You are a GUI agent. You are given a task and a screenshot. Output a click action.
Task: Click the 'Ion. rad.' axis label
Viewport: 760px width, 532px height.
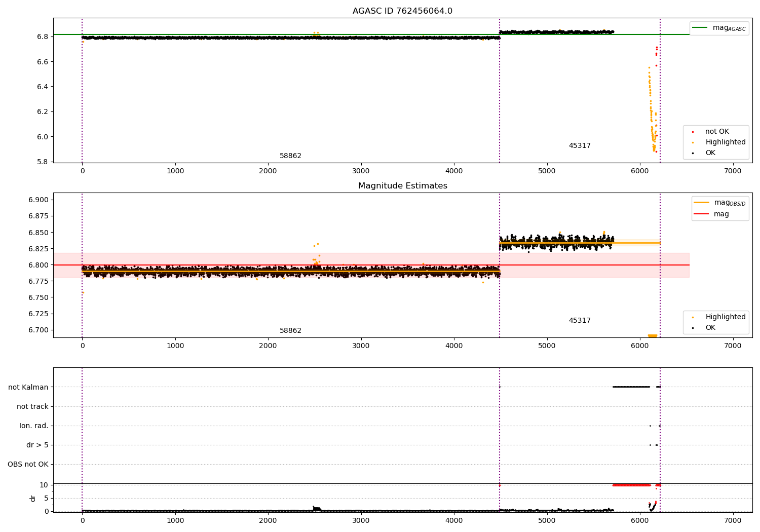tap(34, 426)
